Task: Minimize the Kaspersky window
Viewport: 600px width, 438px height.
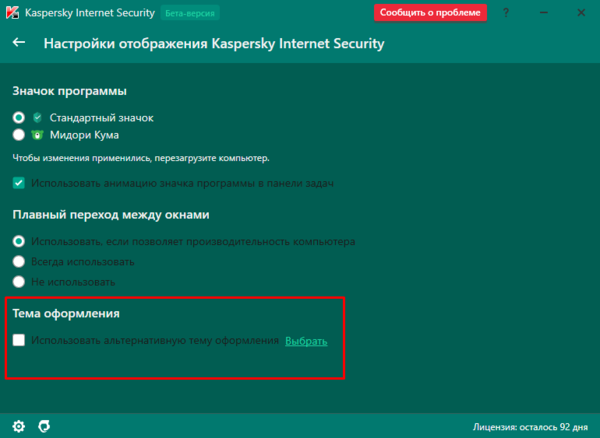Action: (x=543, y=13)
